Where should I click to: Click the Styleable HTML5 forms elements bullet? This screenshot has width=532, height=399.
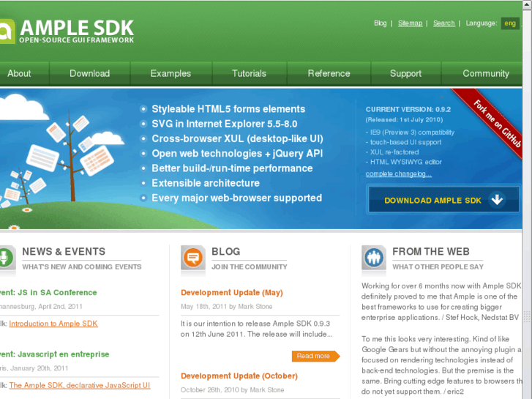[x=228, y=109]
